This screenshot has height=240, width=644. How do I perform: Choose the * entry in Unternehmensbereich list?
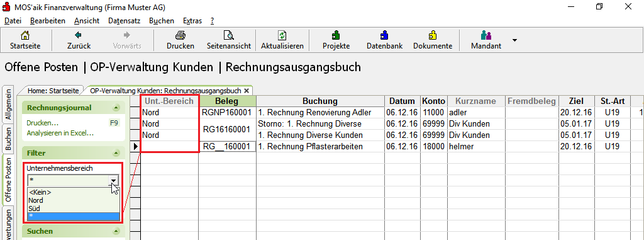74,217
